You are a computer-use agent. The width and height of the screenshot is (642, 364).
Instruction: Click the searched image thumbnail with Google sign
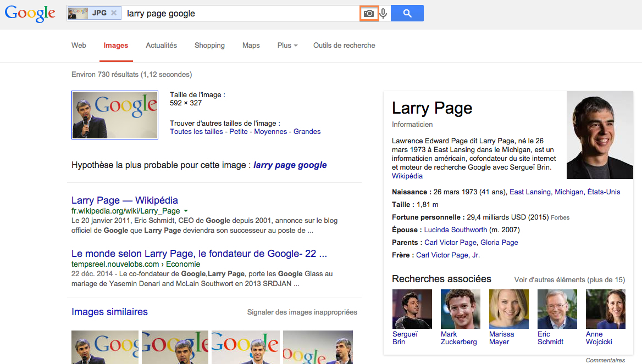[115, 115]
